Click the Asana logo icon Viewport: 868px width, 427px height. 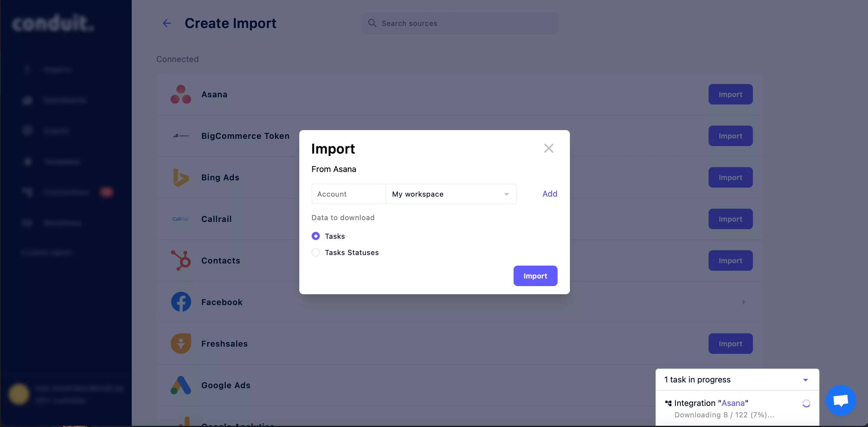coord(181,94)
